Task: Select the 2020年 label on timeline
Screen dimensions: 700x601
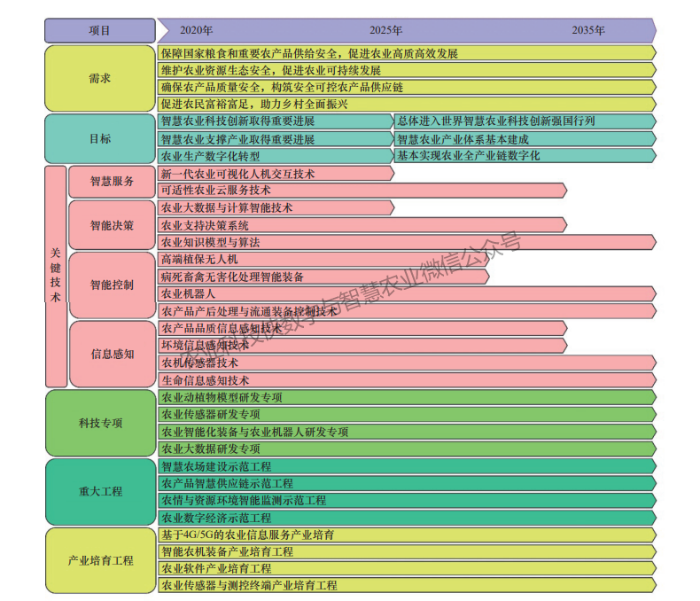Action: pos(196,30)
